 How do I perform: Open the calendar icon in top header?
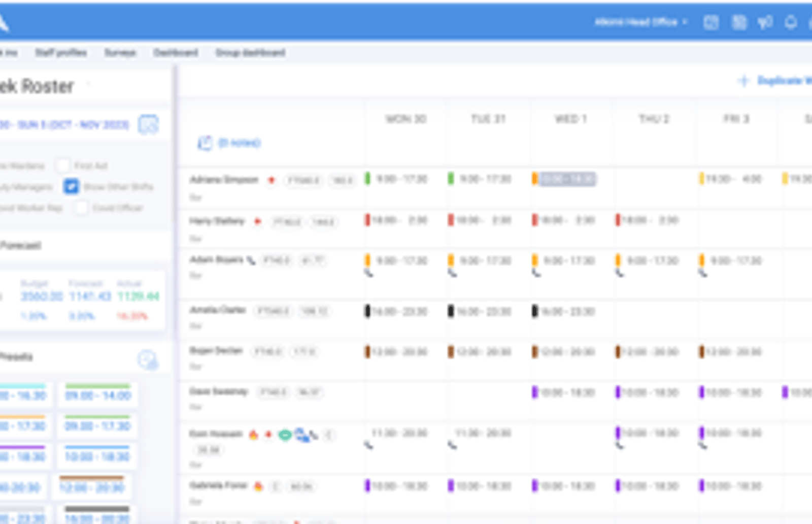710,22
